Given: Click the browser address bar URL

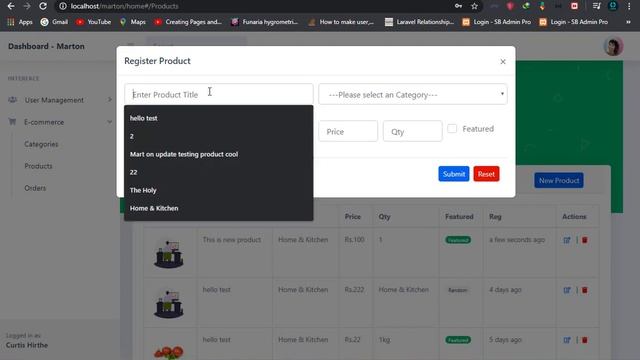Looking at the screenshot, I should pyautogui.click(x=124, y=6).
